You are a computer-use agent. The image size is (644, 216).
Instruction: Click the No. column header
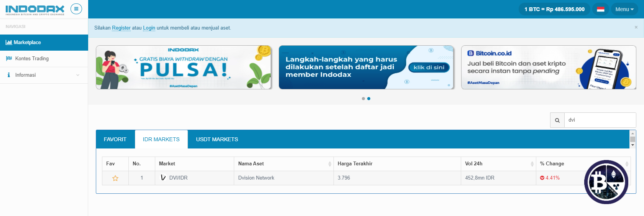(x=142, y=164)
